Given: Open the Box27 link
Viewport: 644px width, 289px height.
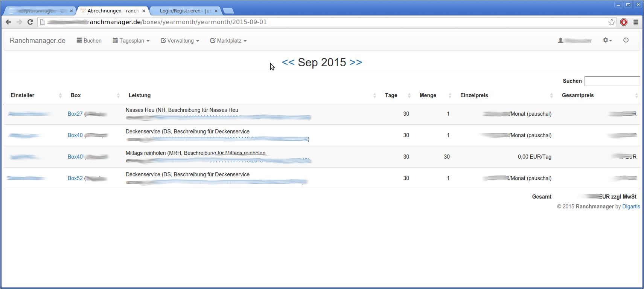Looking at the screenshot, I should point(75,114).
